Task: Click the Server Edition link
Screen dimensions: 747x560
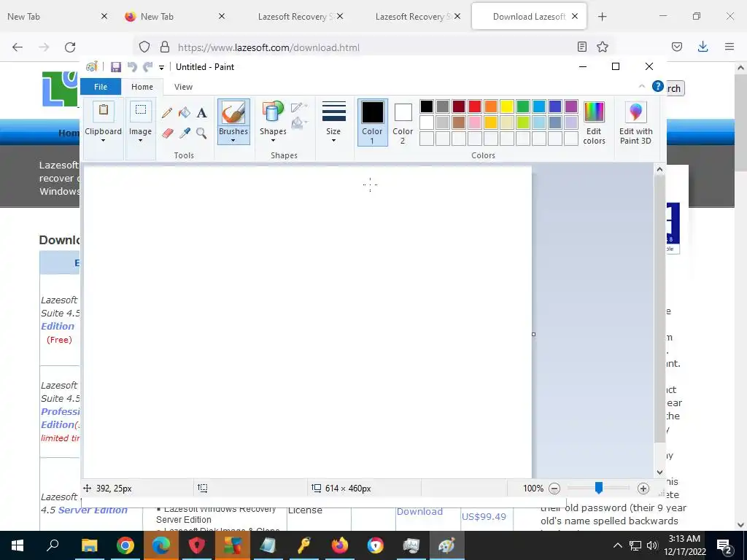Action: click(93, 510)
